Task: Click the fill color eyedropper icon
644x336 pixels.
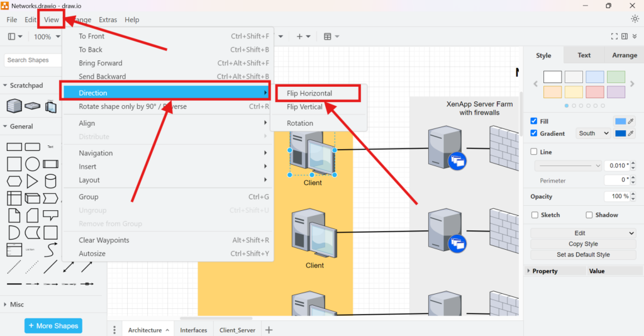Action: coord(631,121)
